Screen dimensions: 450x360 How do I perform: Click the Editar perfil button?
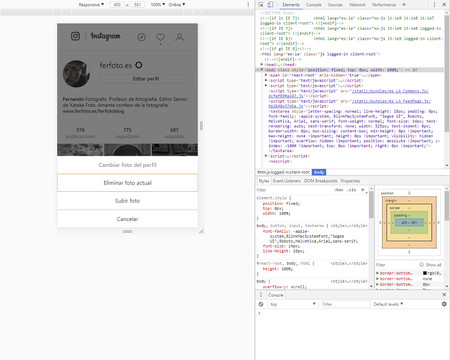[146, 79]
